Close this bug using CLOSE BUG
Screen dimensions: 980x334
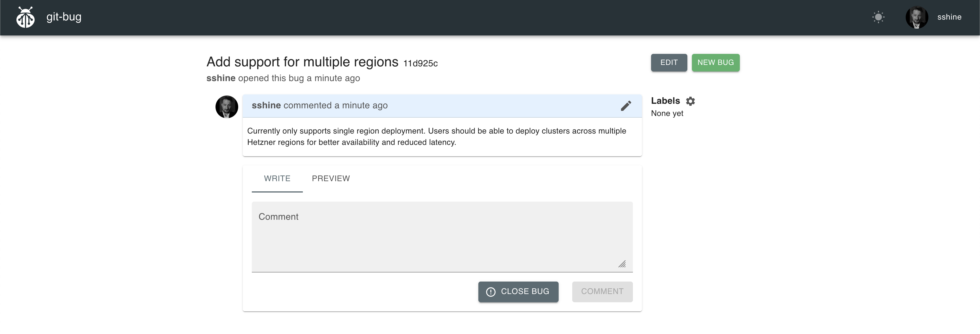518,291
